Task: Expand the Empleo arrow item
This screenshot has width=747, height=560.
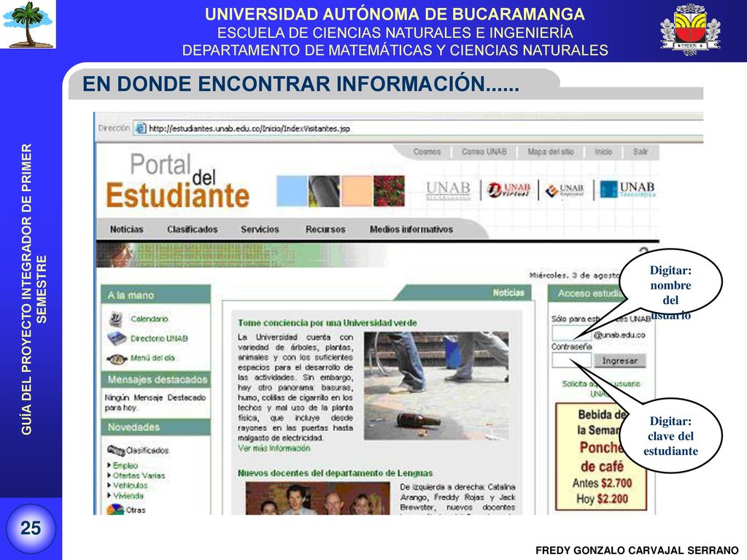Action: tap(109, 465)
